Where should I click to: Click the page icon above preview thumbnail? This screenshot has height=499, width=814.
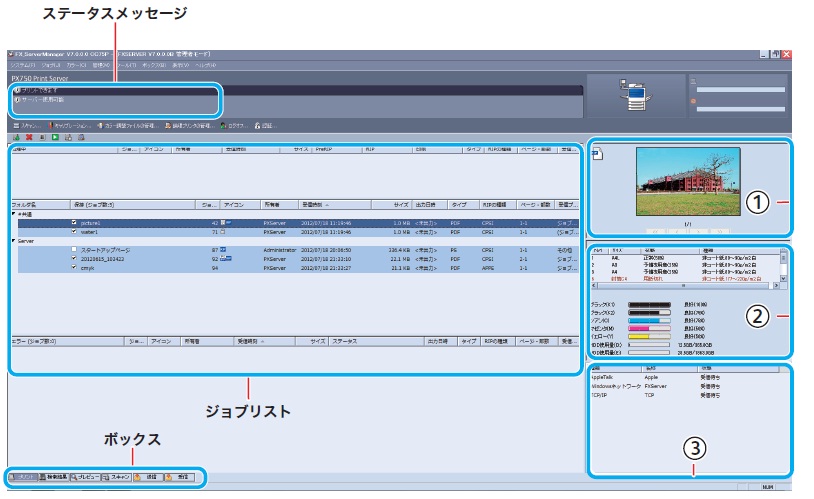click(x=597, y=155)
